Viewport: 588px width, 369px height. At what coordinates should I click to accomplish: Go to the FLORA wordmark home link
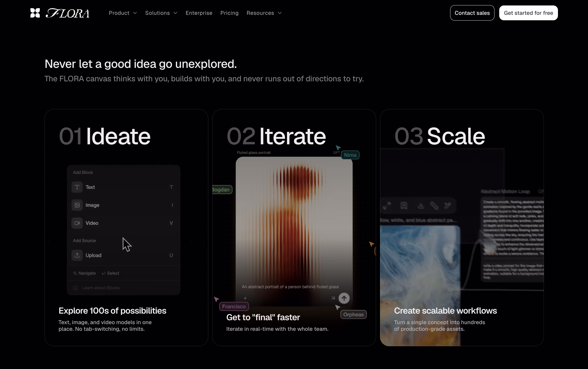click(x=68, y=13)
